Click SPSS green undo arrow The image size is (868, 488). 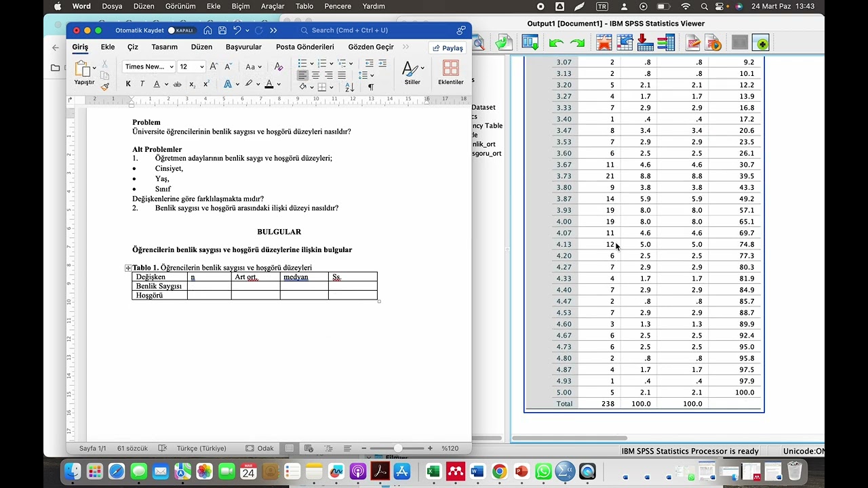[556, 43]
